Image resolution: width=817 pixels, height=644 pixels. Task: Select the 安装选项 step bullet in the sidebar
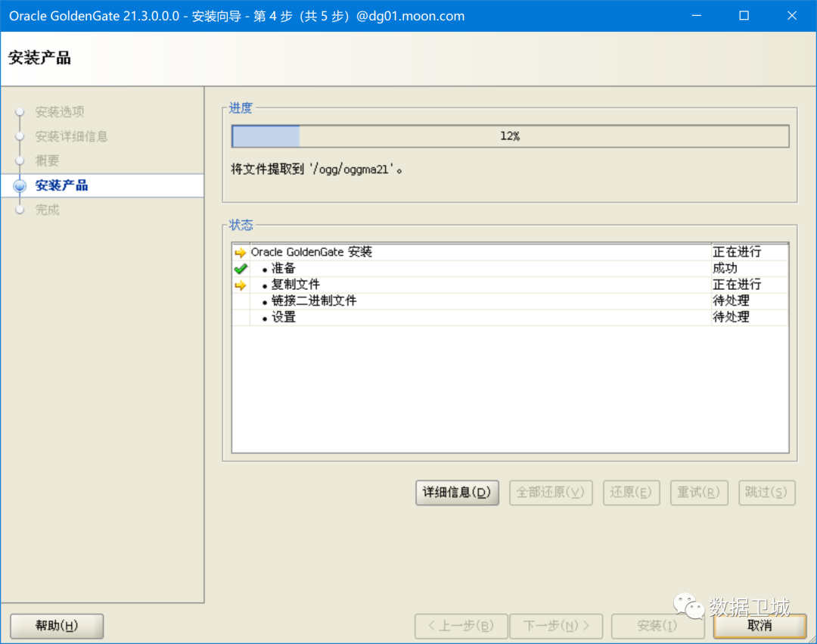[20, 111]
